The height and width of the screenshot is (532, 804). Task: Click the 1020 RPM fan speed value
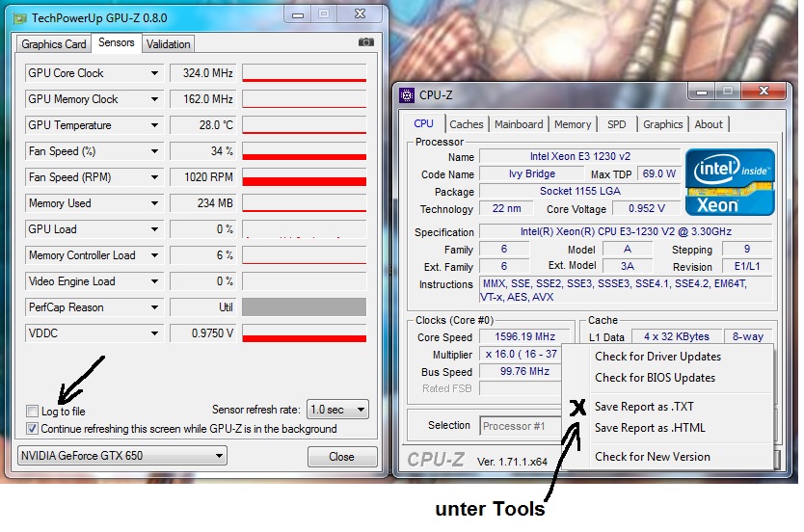pos(203,177)
